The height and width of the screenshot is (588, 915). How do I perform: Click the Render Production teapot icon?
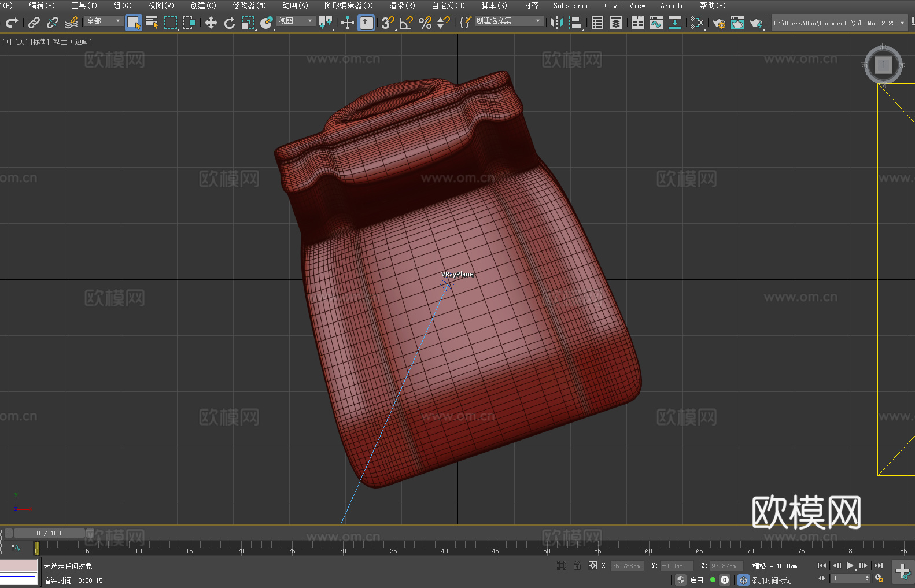756,23
